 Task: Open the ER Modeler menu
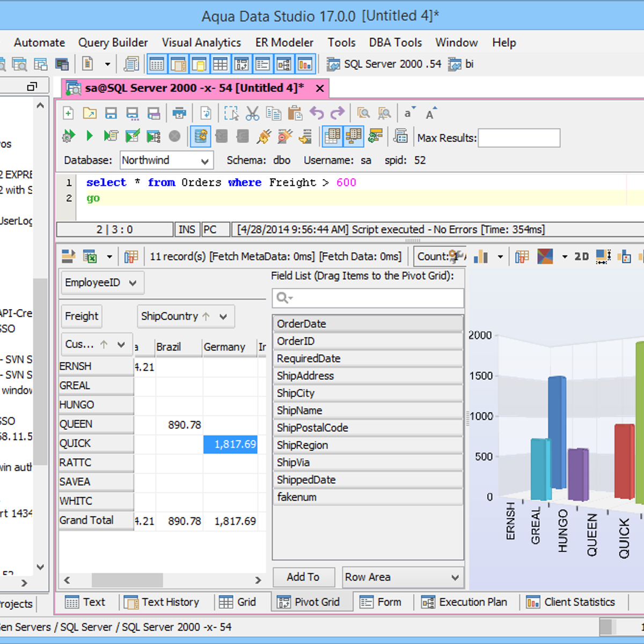tap(284, 42)
